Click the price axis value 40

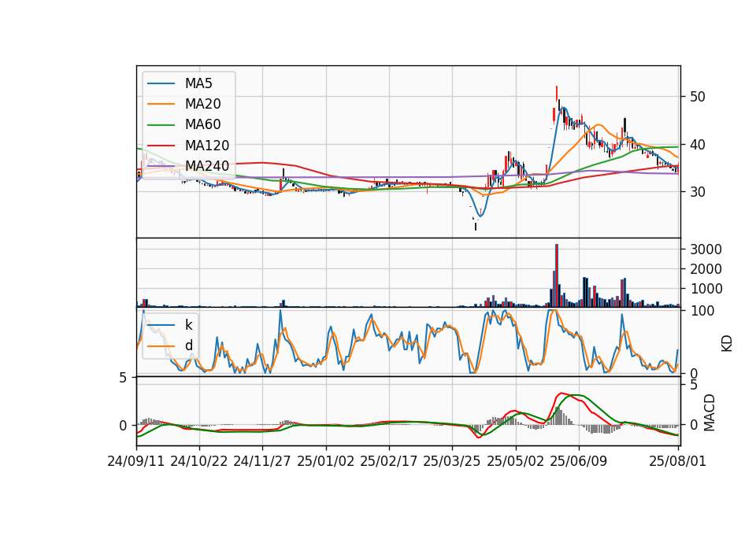coord(698,145)
